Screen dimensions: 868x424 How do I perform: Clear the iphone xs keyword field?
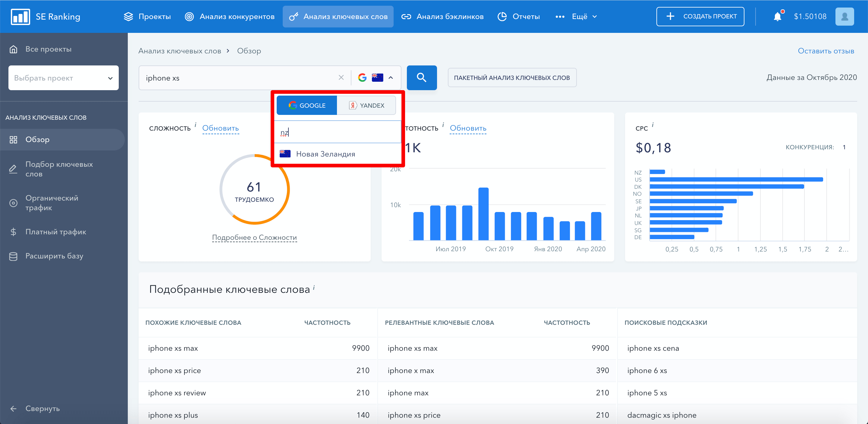pos(341,78)
